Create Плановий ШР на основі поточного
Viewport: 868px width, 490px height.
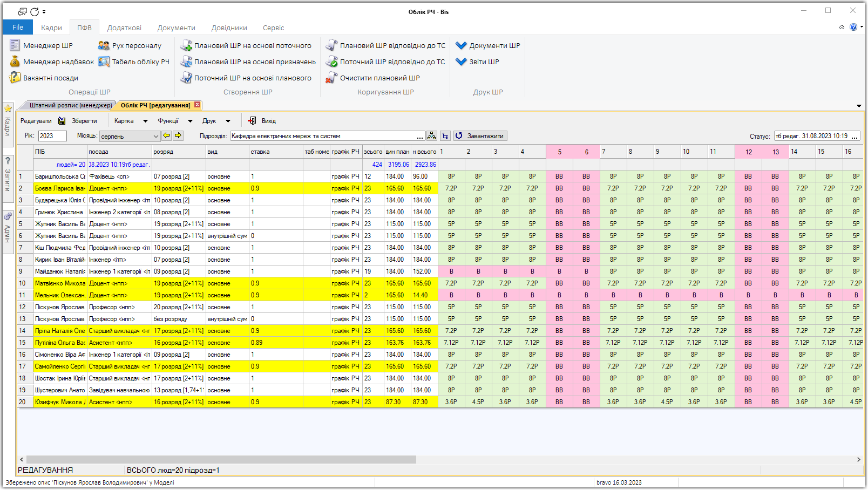pos(246,46)
